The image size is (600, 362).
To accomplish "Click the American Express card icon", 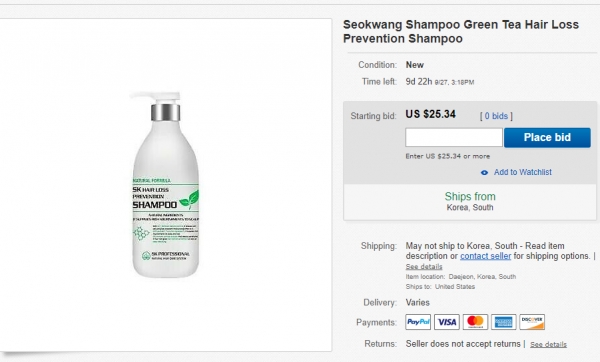I will click(x=504, y=322).
